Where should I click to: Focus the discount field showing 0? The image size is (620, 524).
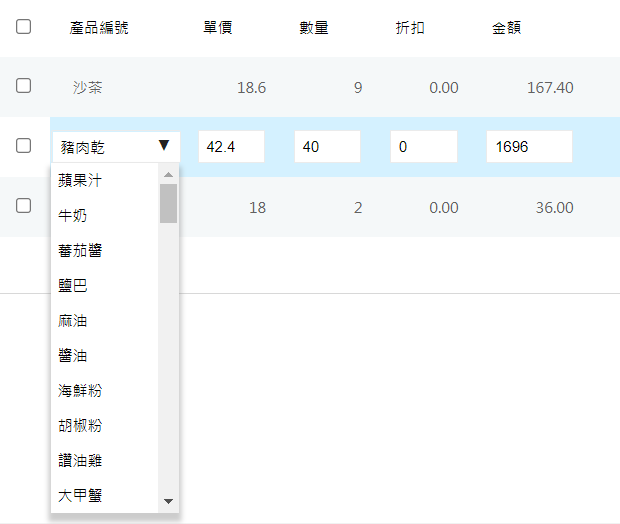pos(424,147)
